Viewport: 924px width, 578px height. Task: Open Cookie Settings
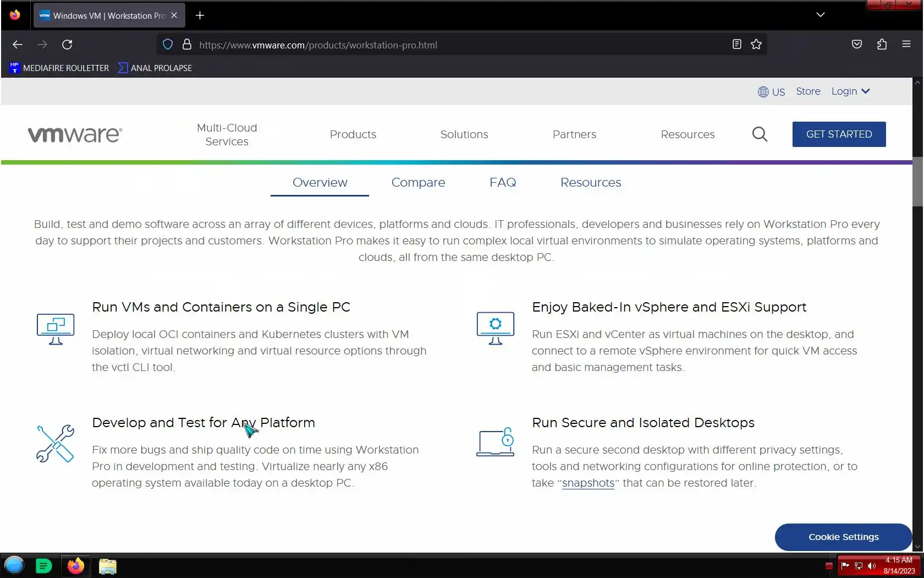click(x=843, y=537)
